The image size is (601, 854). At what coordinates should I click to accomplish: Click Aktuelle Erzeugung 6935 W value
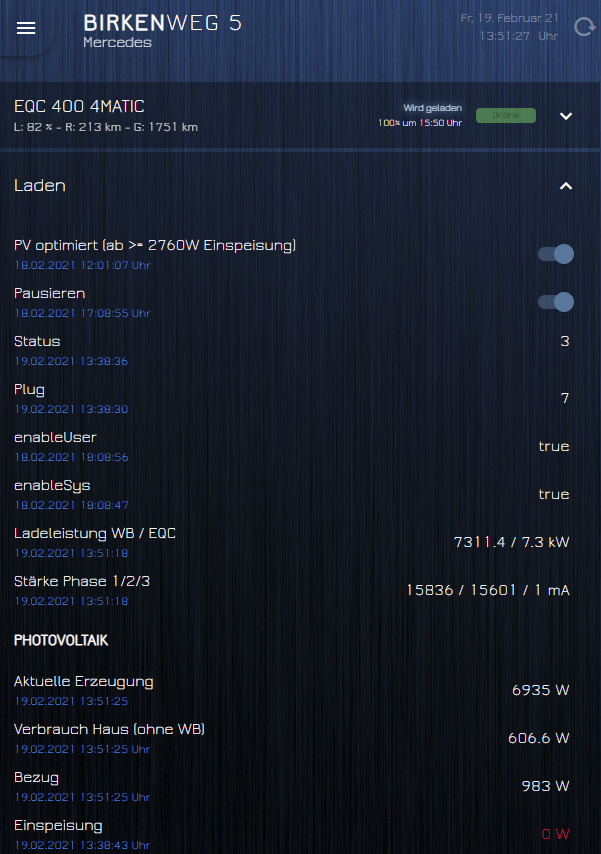[x=541, y=690]
